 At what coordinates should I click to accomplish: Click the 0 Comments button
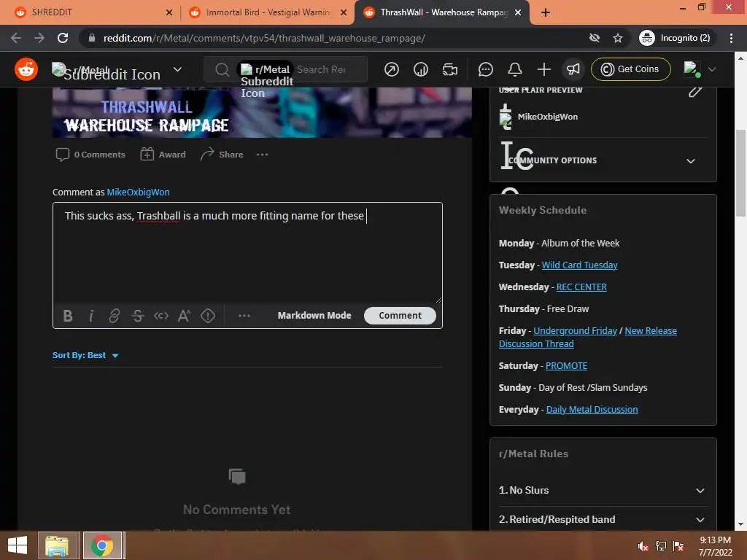click(90, 155)
